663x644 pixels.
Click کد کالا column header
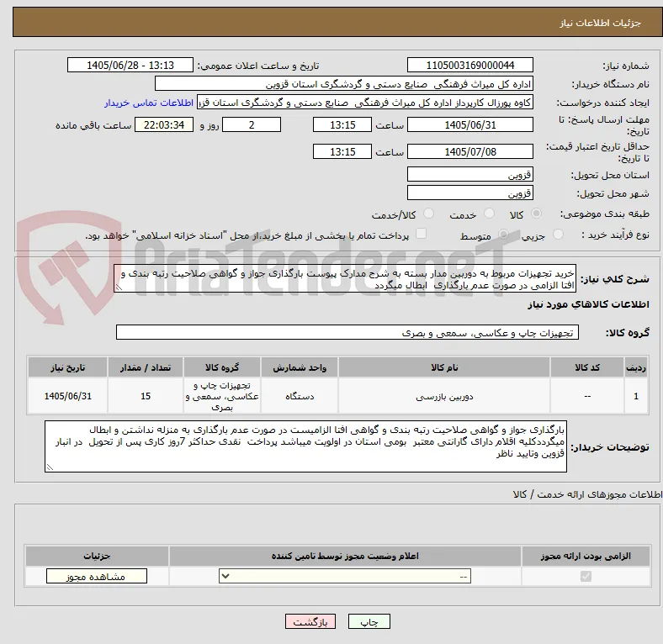tap(587, 367)
